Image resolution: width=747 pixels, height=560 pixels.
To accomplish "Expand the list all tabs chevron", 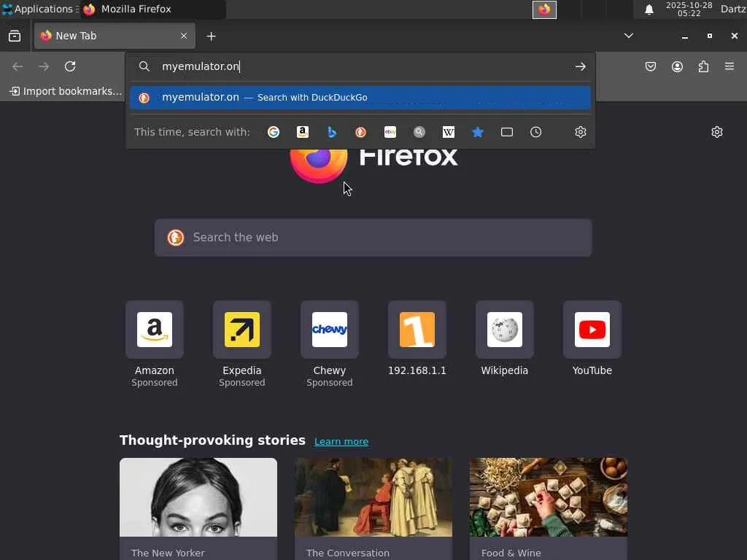I will tap(629, 36).
